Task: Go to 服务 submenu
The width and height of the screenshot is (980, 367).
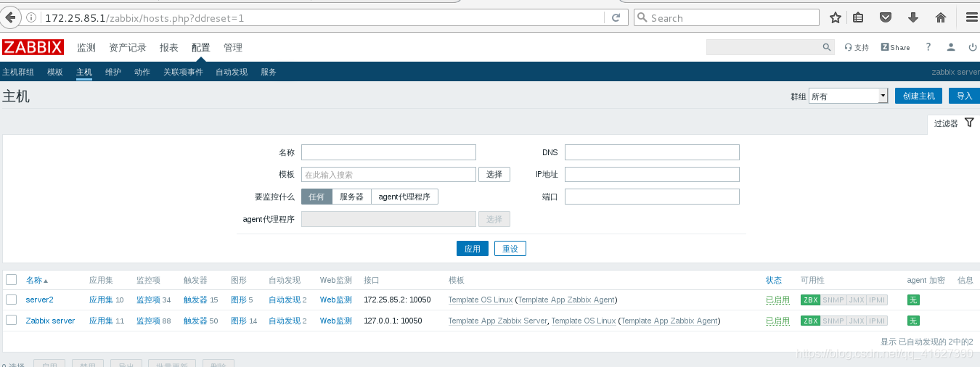Action: coord(269,72)
